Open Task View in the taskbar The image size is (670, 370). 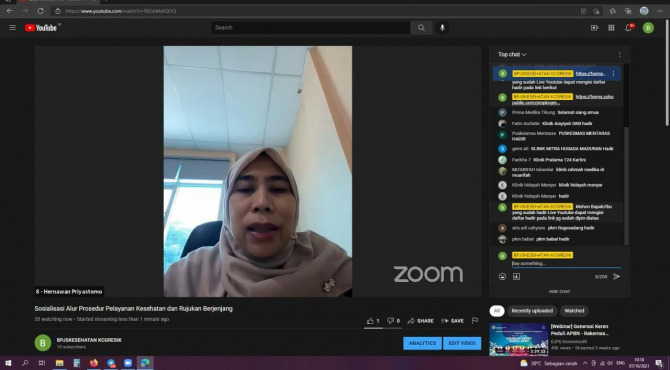[42, 363]
